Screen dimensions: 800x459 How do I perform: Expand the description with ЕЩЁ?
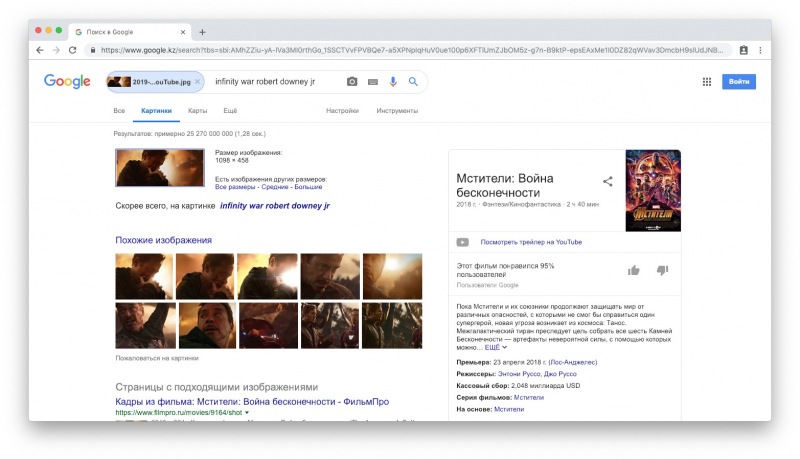[495, 347]
